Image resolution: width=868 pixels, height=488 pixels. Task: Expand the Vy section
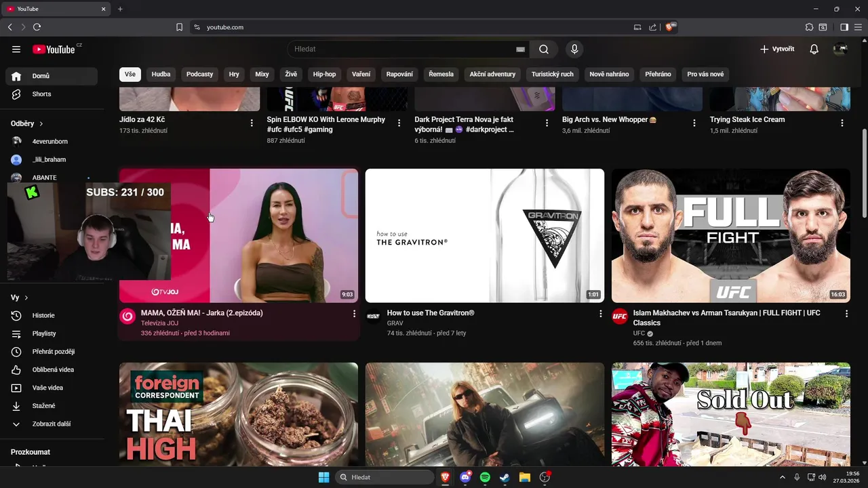pyautogui.click(x=20, y=298)
